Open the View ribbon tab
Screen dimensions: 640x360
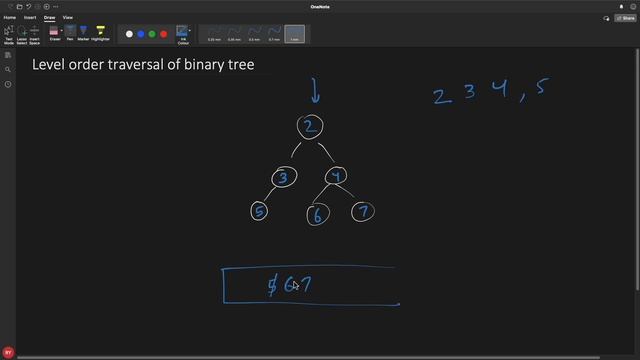pos(68,18)
